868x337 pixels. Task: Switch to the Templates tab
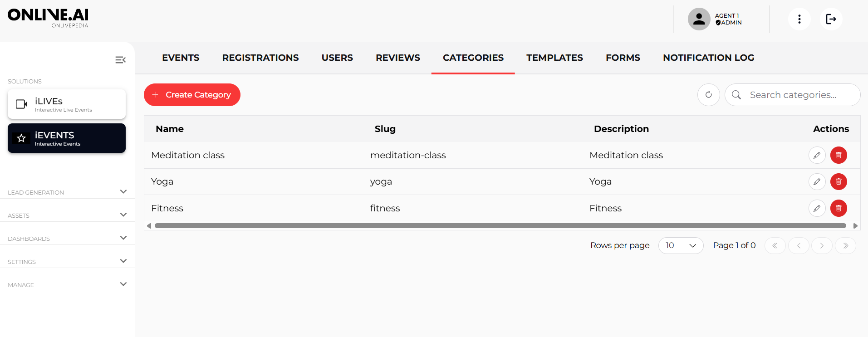[554, 58]
